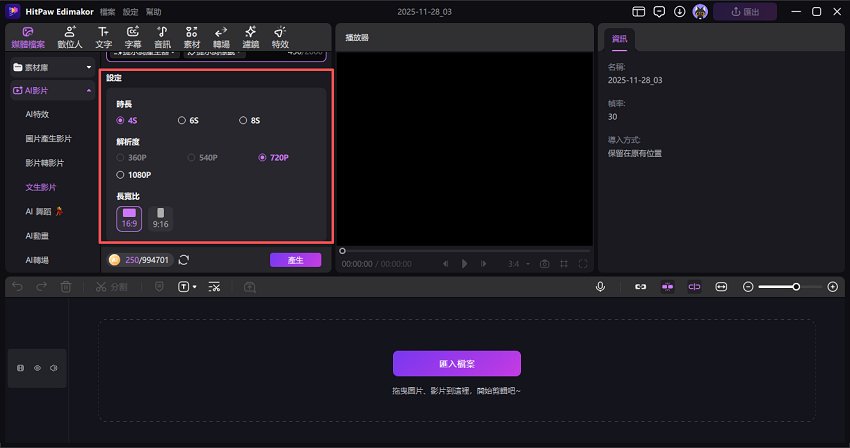Click the fit timeline width icon

tap(721, 286)
